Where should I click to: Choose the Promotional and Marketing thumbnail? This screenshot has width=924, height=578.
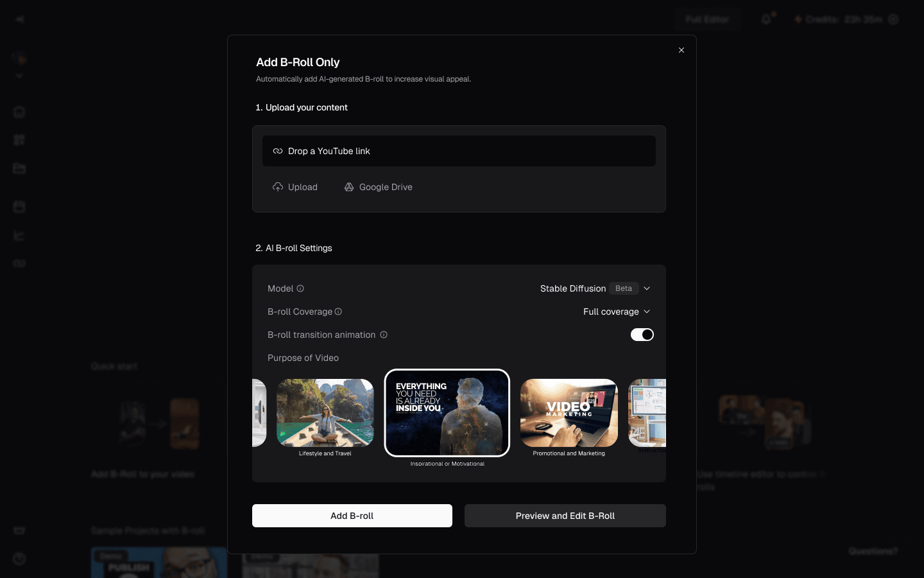(x=569, y=412)
